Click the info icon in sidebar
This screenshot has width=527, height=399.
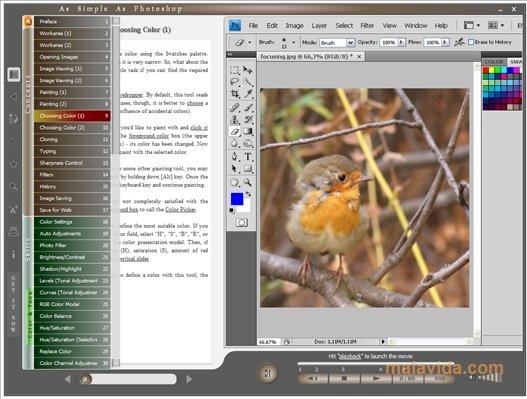coord(13,254)
